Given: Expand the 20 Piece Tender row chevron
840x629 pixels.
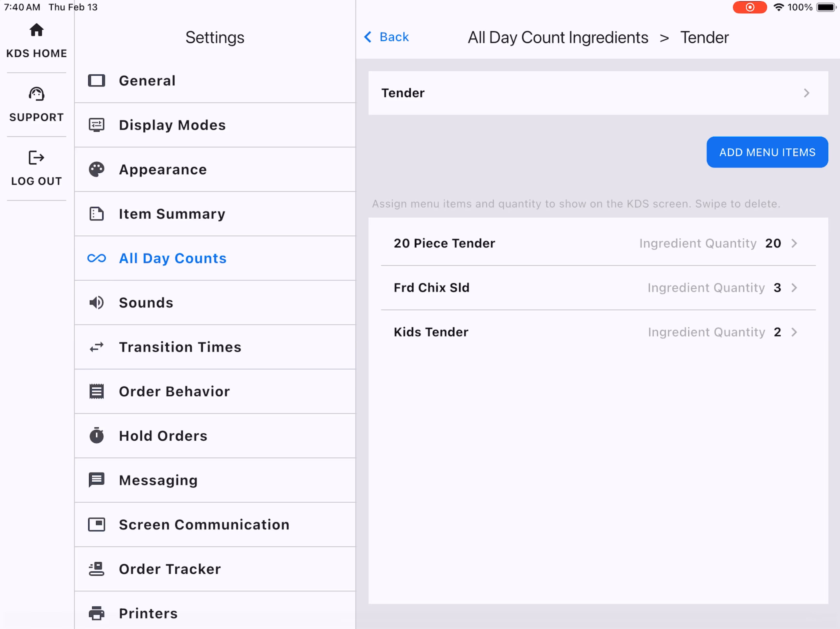Looking at the screenshot, I should pos(794,243).
